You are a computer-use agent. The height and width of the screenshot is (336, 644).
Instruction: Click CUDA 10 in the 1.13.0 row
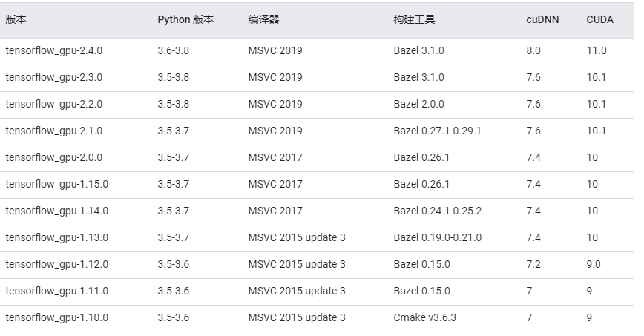(592, 237)
